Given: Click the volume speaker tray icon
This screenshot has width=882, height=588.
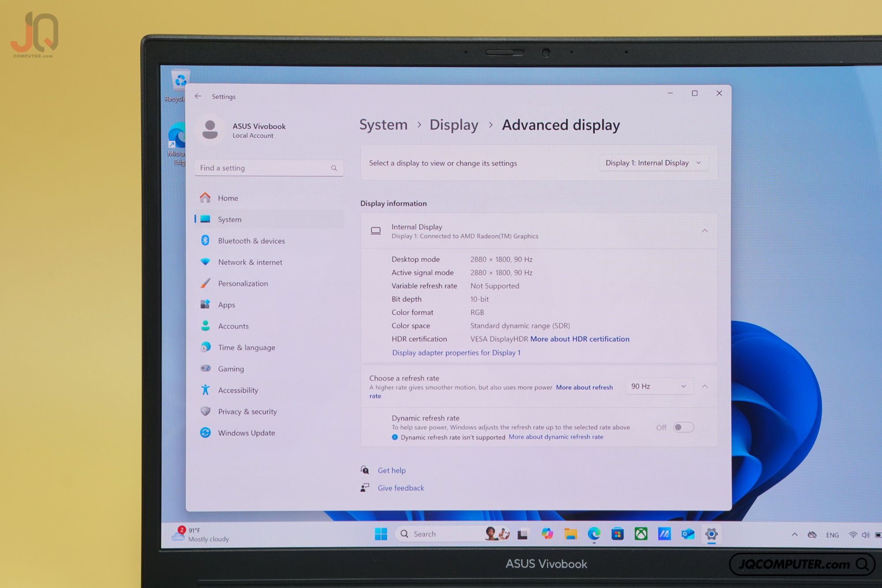Looking at the screenshot, I should (x=866, y=535).
